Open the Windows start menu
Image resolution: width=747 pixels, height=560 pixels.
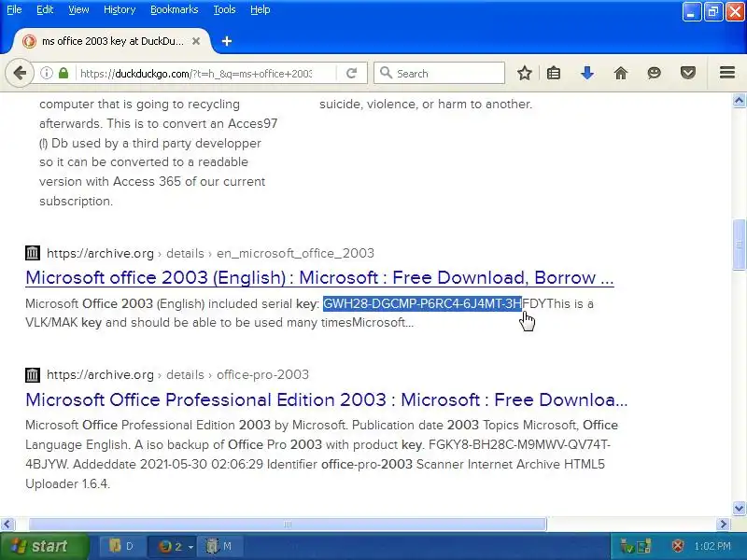tap(44, 546)
